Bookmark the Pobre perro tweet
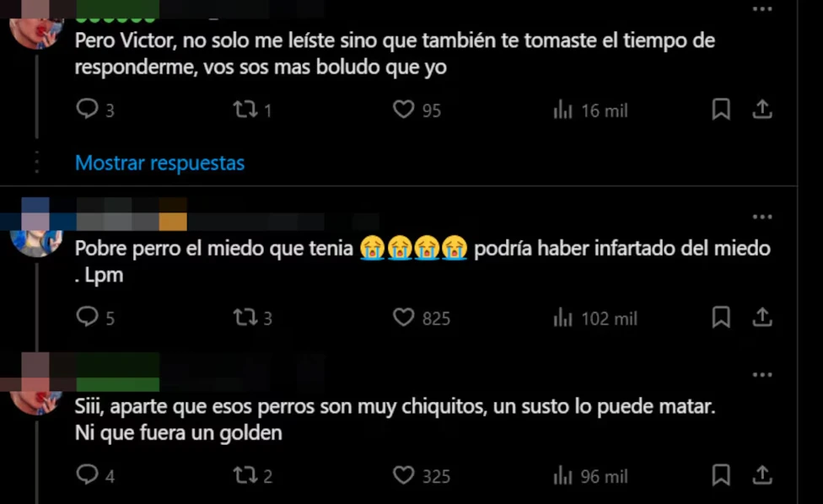The width and height of the screenshot is (823, 504). 721,318
